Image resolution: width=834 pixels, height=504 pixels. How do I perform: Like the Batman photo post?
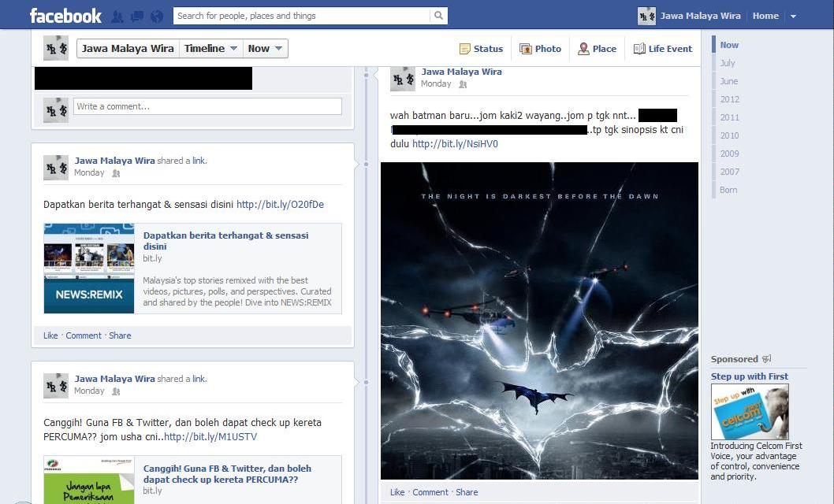(x=397, y=492)
